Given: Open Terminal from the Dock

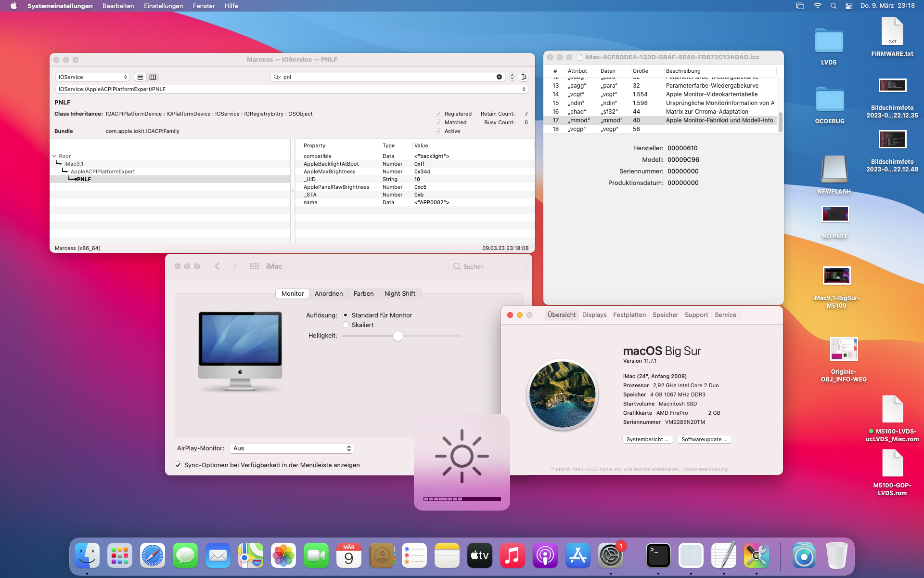Looking at the screenshot, I should point(658,555).
